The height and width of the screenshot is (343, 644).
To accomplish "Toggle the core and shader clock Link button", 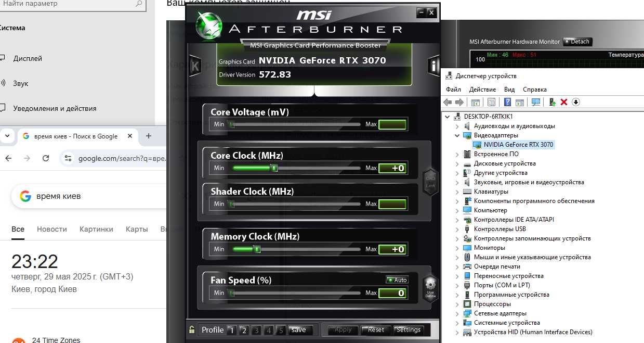I will [x=430, y=182].
